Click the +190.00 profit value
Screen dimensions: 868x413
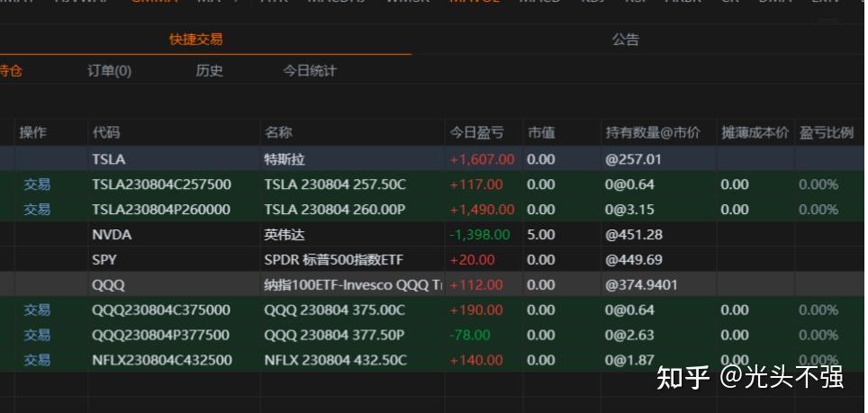(x=476, y=310)
